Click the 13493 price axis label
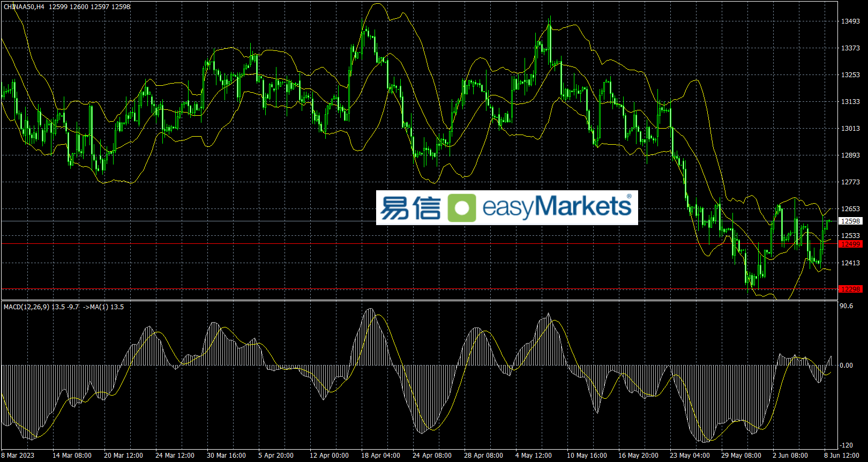The image size is (868, 462). [850, 21]
